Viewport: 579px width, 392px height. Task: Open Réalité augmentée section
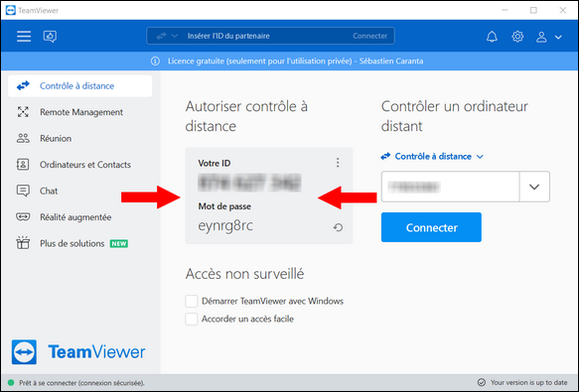(x=80, y=217)
